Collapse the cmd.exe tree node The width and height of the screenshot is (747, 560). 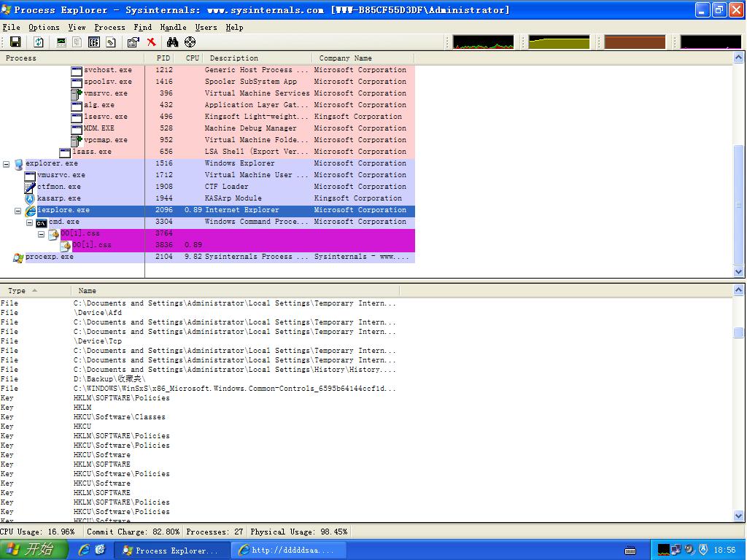30,222
